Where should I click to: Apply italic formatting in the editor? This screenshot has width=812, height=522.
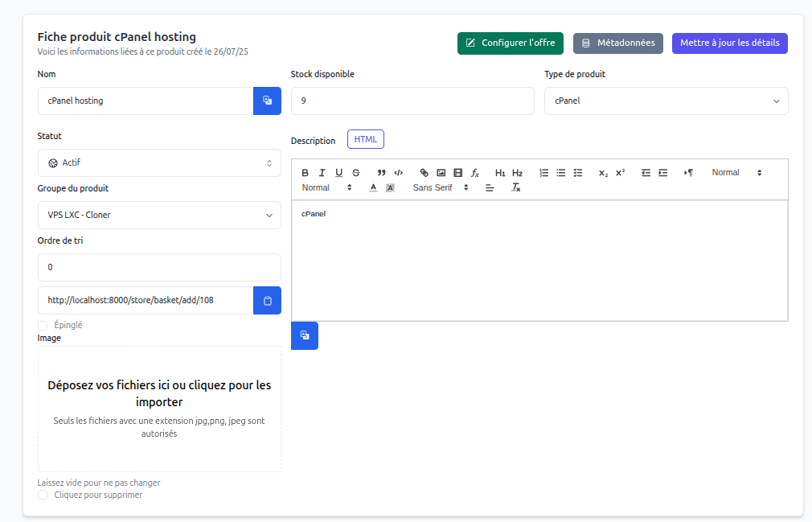coord(322,173)
